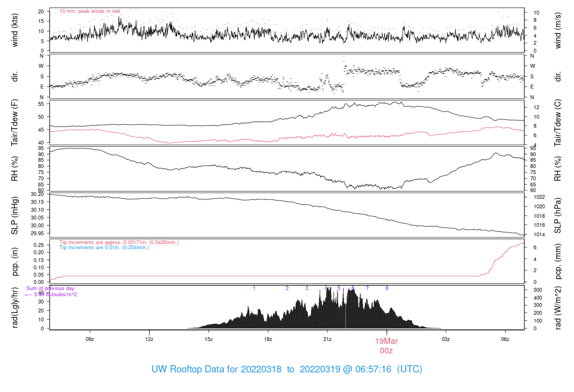
Task: Click the wind (kts) axis label
Action: [15, 30]
